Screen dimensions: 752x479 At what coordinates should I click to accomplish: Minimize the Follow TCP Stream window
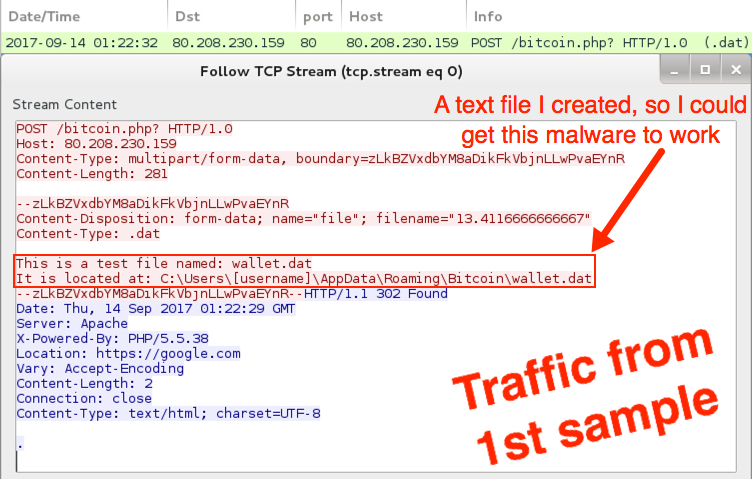pos(675,70)
